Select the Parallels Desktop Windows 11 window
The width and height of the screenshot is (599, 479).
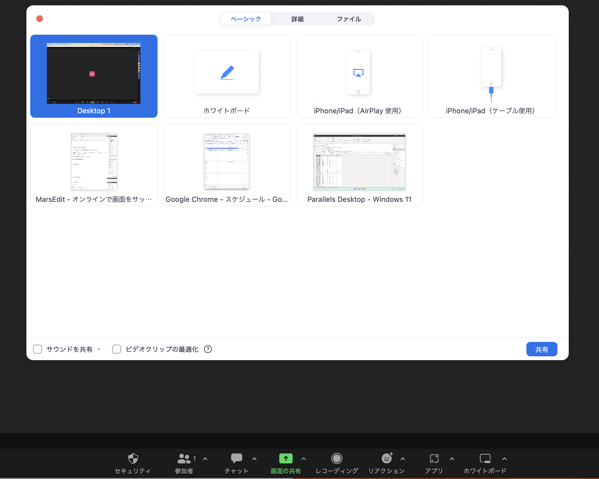click(359, 165)
